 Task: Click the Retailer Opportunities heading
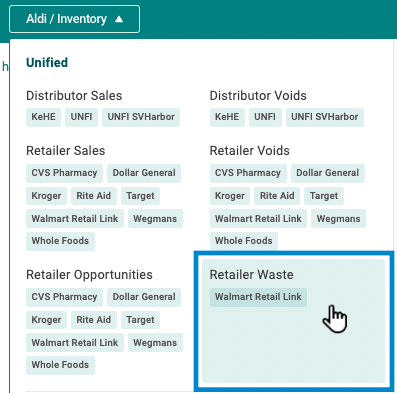pyautogui.click(x=89, y=275)
